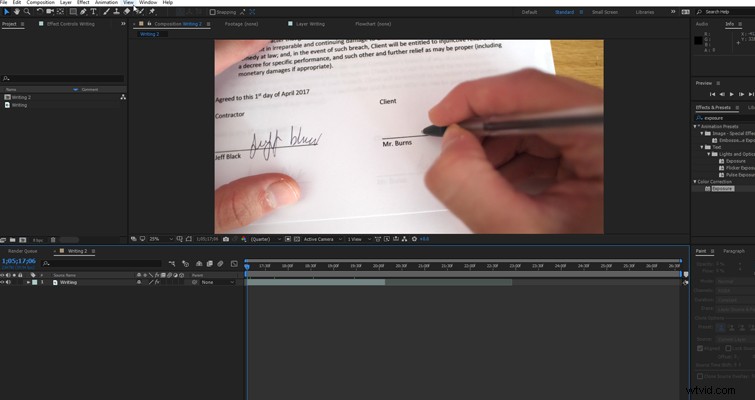The image size is (755, 400).
Task: Click the timeline playhead current time indicator
Action: [247, 266]
